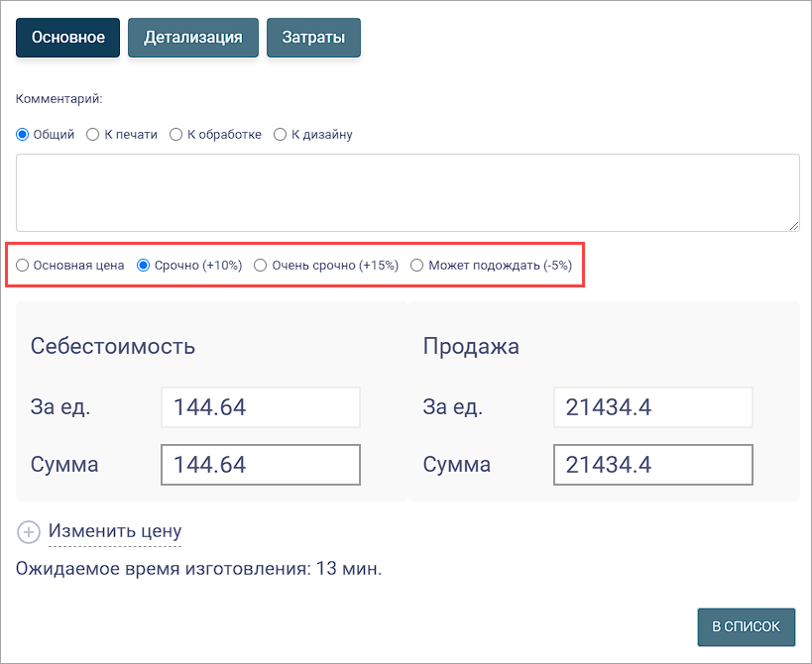Expand the Изменить цену link
This screenshot has width=812, height=664.
tap(115, 531)
